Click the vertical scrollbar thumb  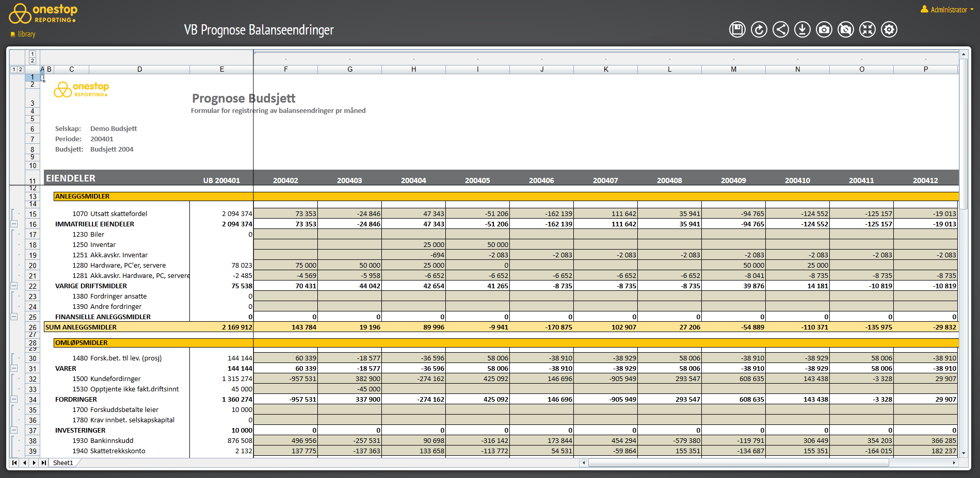(963, 134)
